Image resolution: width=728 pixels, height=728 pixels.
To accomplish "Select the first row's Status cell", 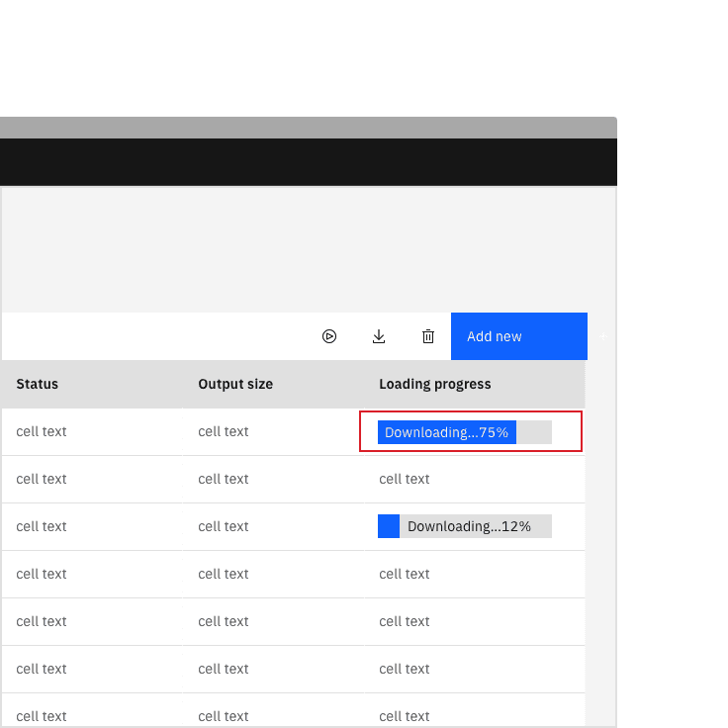I will pos(42,431).
